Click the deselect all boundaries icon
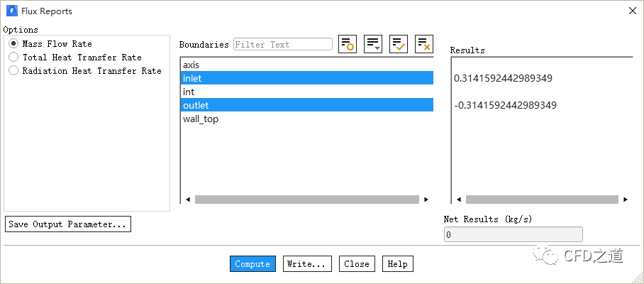This screenshot has width=644, height=284. pyautogui.click(x=424, y=44)
